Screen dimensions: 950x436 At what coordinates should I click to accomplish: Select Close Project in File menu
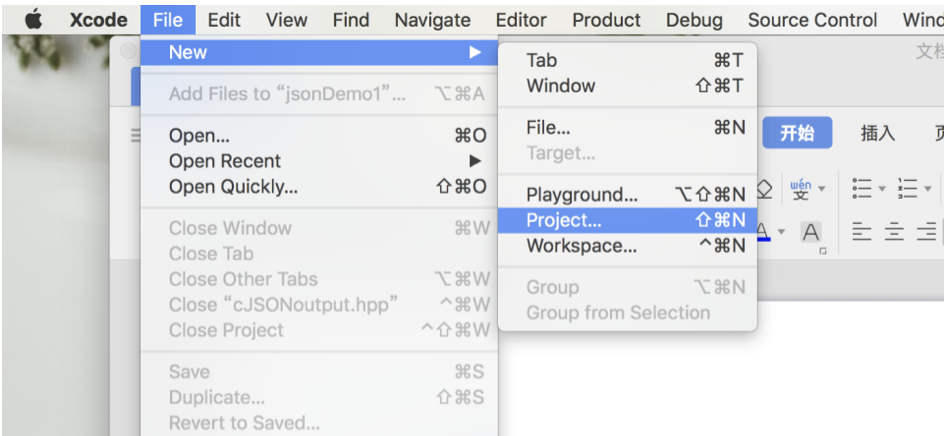319,330
